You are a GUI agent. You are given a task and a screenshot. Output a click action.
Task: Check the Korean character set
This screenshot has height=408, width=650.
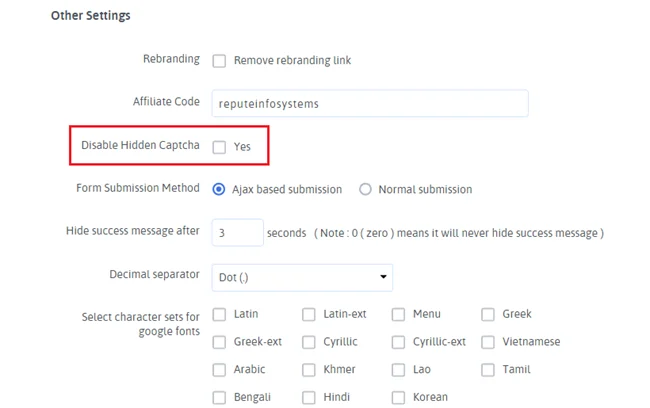pyautogui.click(x=398, y=398)
